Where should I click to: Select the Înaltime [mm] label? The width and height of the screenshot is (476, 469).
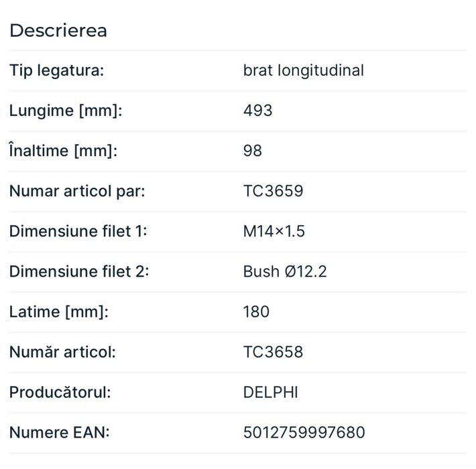64,151
